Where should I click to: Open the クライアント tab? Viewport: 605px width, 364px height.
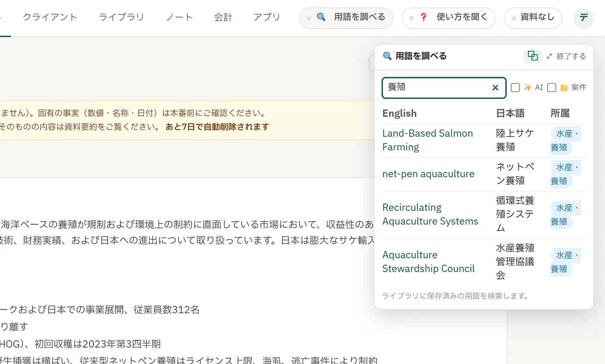pyautogui.click(x=50, y=17)
